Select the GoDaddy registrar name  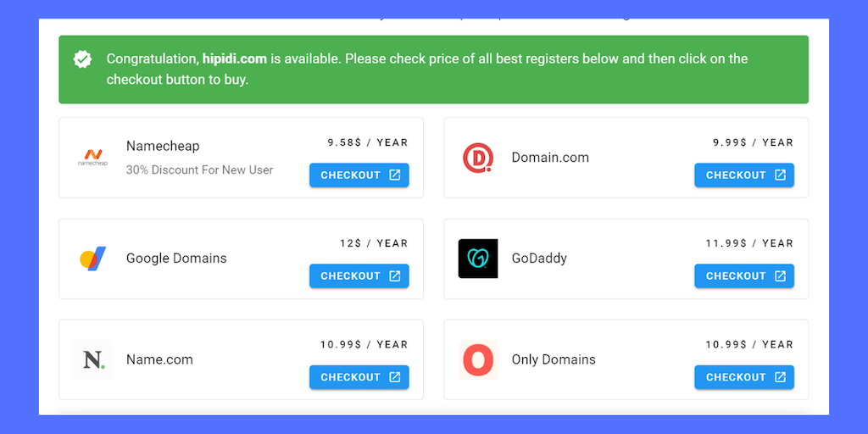coord(539,259)
